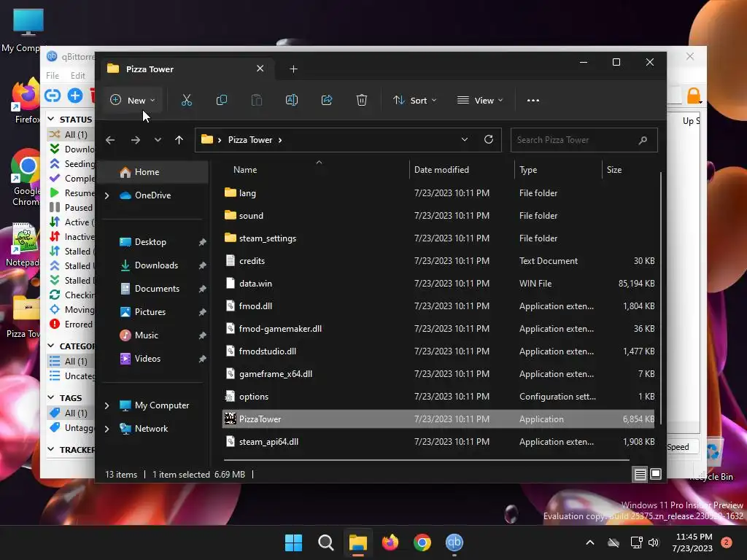Open clock and date in taskbar
This screenshot has width=747, height=560.
click(692, 542)
